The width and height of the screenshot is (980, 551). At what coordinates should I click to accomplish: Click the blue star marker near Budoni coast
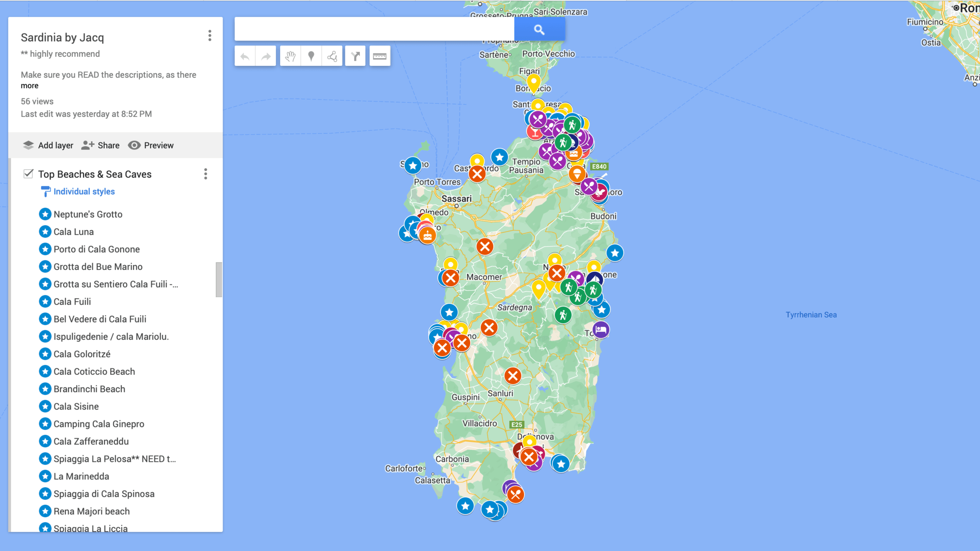[615, 253]
